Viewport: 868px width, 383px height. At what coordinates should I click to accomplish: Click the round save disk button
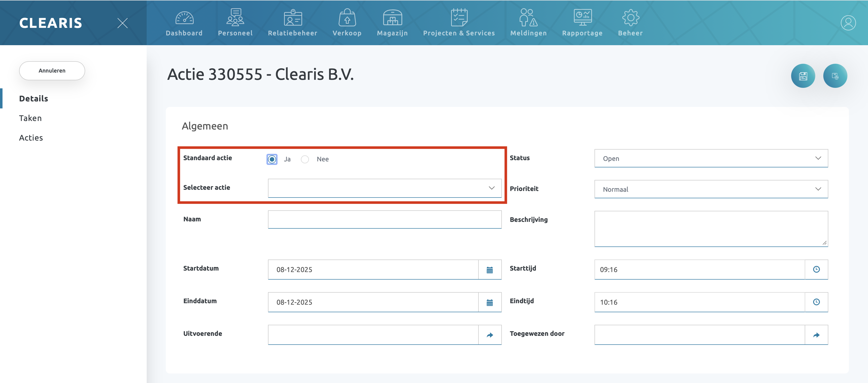click(x=803, y=76)
